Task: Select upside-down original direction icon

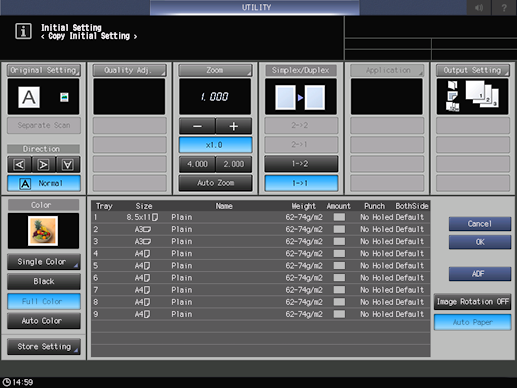Action: tap(68, 164)
